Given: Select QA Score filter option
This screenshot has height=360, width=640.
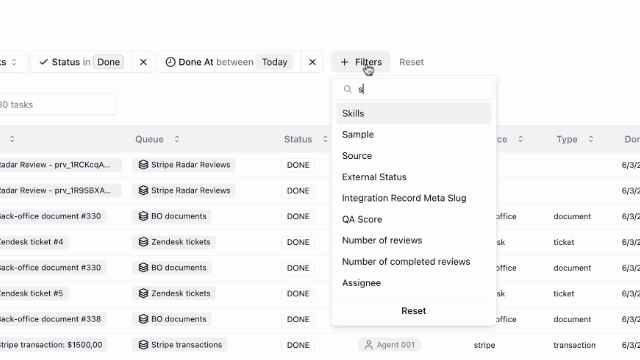Looking at the screenshot, I should click(x=414, y=220).
